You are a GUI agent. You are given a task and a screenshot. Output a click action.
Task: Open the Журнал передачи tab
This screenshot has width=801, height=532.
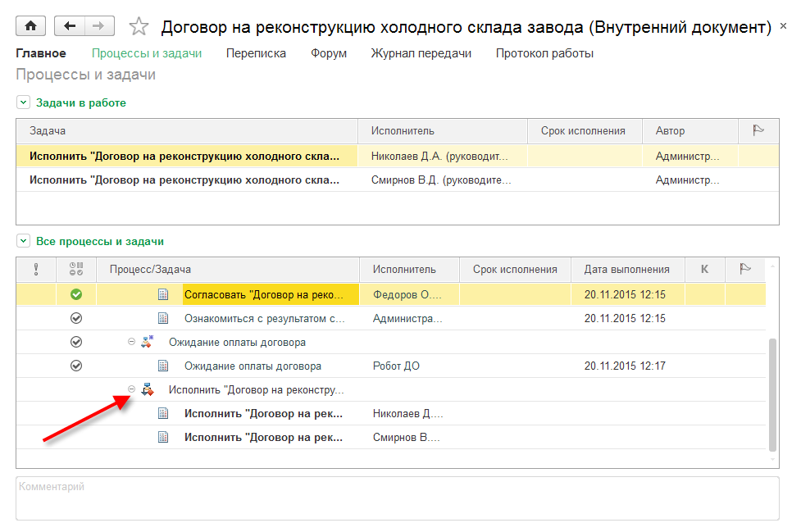click(421, 53)
